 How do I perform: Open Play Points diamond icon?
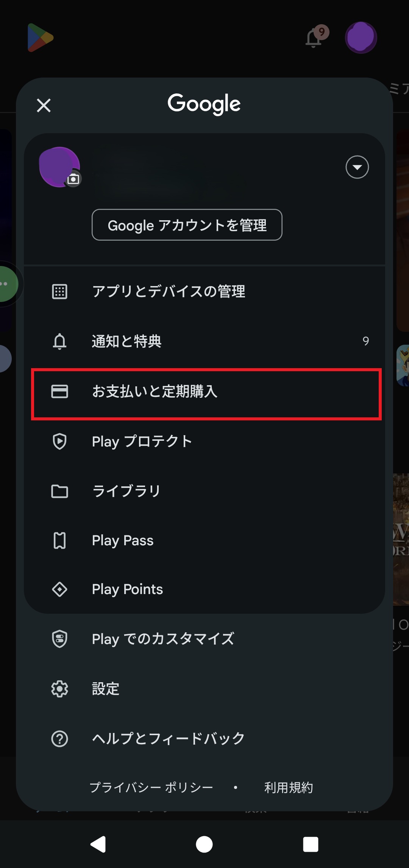59,589
